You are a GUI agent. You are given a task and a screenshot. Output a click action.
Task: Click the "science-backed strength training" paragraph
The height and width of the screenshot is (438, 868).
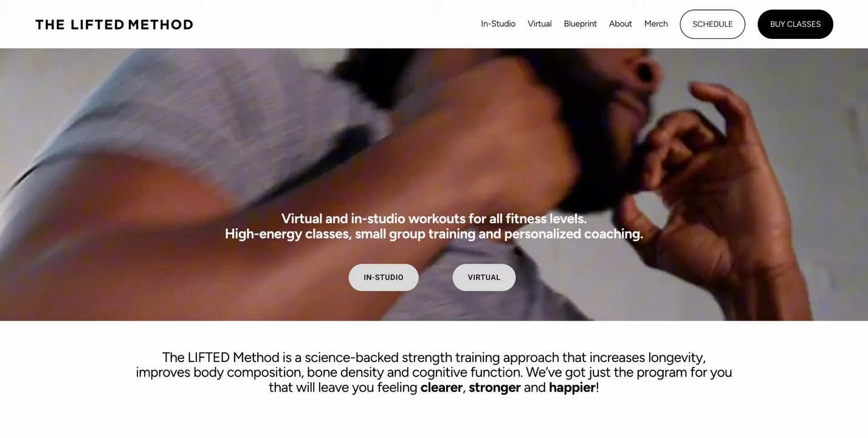[x=434, y=372]
